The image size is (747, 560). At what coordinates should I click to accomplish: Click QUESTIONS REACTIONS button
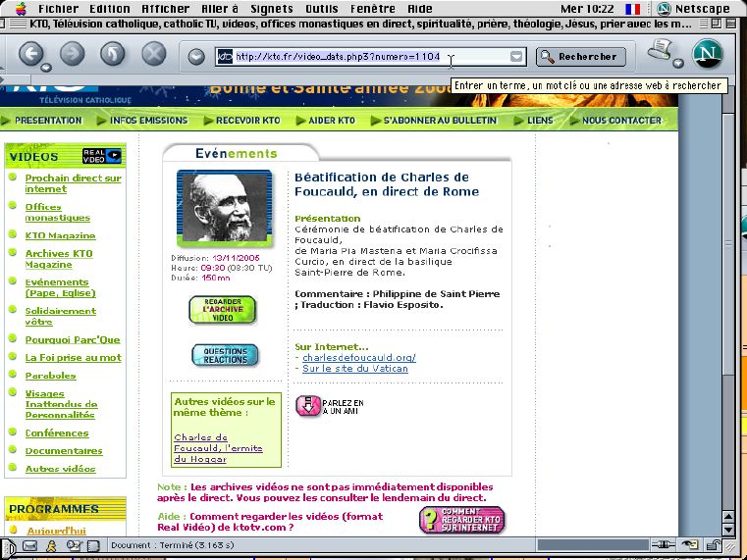(225, 355)
